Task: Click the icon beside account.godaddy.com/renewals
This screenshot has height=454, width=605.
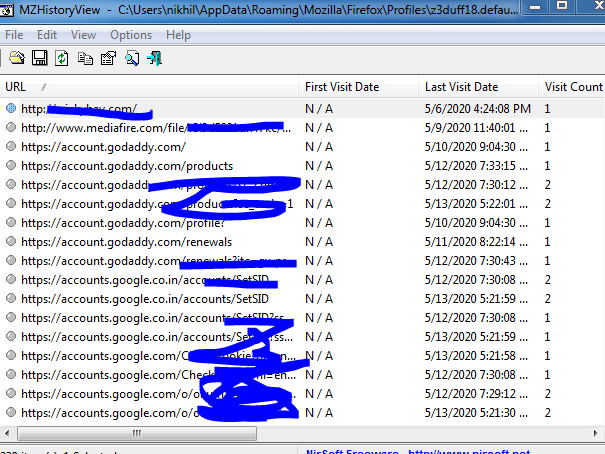Action: [x=11, y=241]
